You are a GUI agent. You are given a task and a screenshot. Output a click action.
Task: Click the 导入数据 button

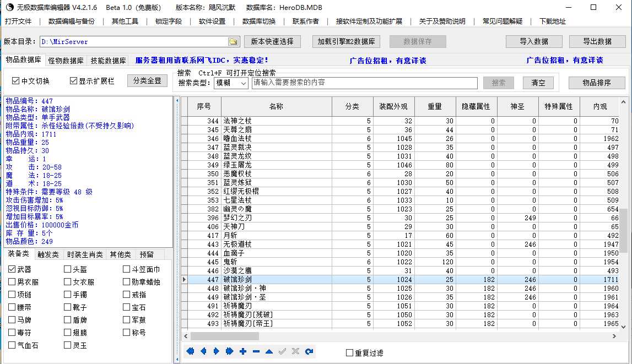coord(533,42)
